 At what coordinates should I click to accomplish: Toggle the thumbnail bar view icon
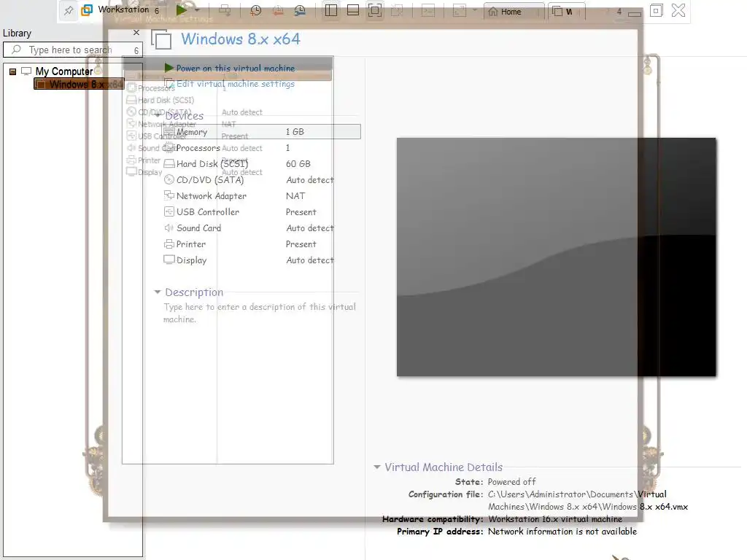point(353,10)
